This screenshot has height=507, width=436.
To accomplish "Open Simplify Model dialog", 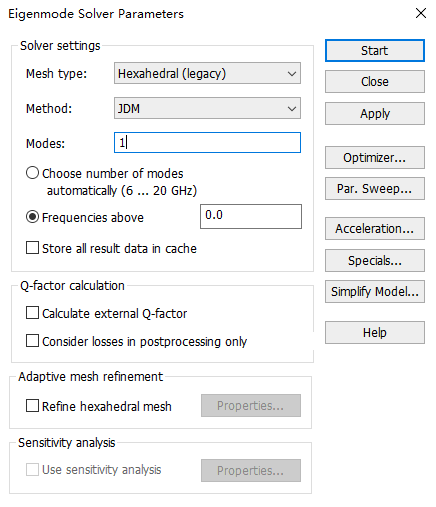I will pos(375,292).
